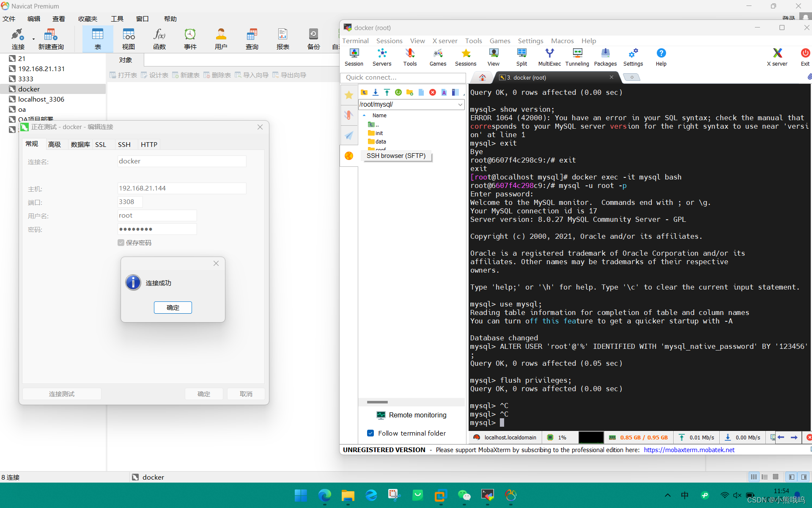Open the Macros menu in MobaXterm
Image resolution: width=812 pixels, height=508 pixels.
point(562,41)
